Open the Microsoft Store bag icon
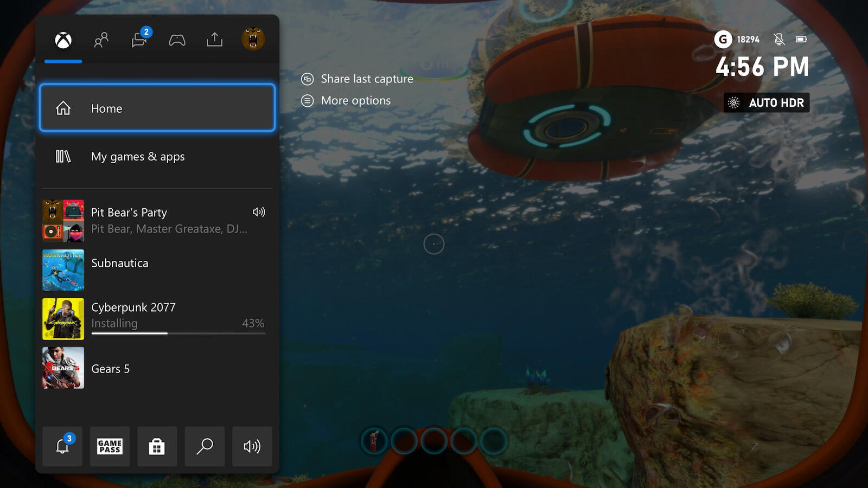 coord(157,446)
